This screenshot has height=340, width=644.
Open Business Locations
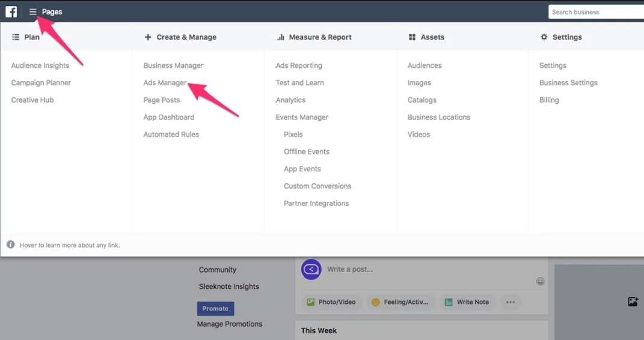click(x=439, y=117)
